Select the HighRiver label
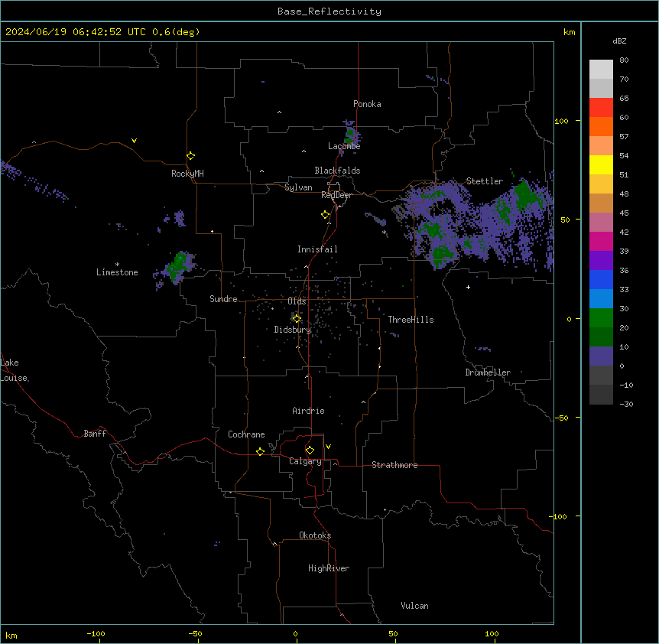Viewport: 659px width, 644px height. click(x=329, y=568)
